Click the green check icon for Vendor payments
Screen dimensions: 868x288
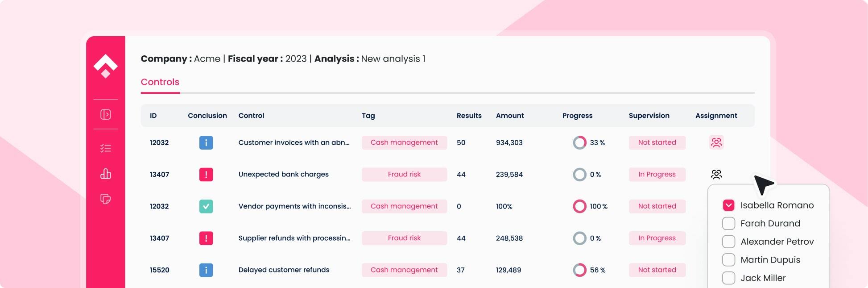coord(206,206)
